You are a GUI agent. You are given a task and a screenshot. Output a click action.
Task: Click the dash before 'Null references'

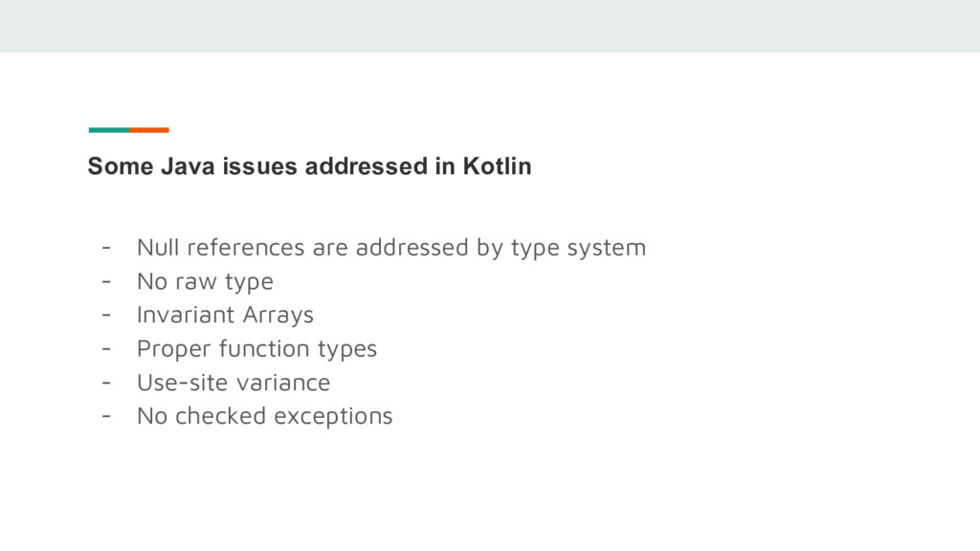pos(105,248)
